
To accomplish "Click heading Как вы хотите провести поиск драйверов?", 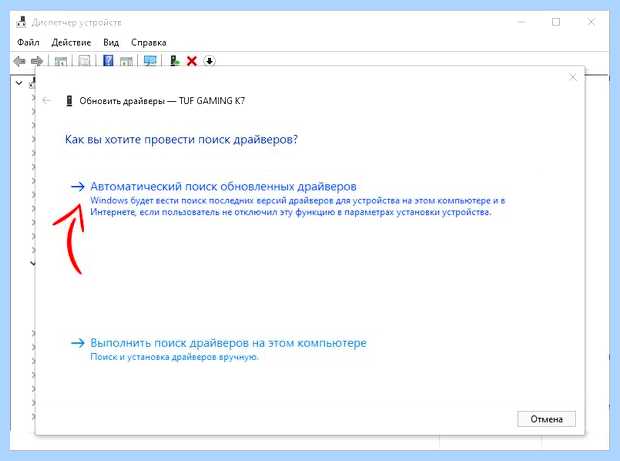I will (181, 140).
